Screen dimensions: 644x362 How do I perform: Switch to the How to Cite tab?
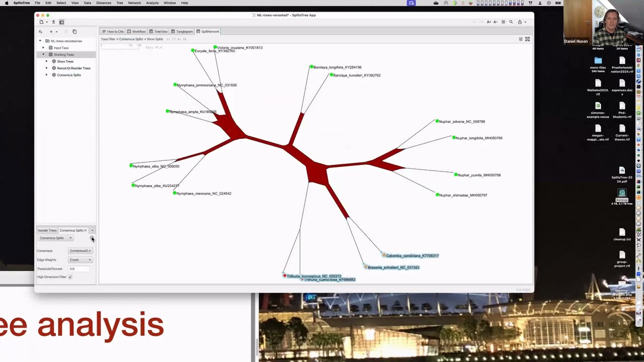click(x=113, y=31)
